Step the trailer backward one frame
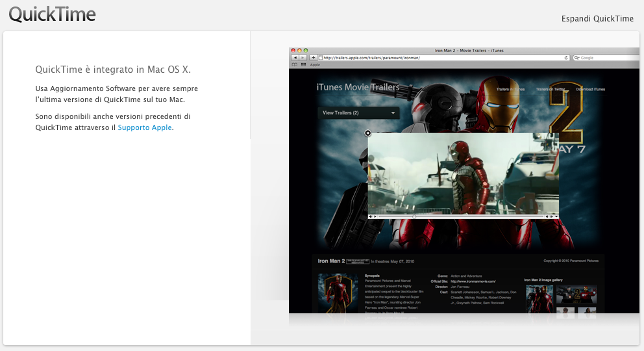This screenshot has width=644, height=351. [x=547, y=216]
